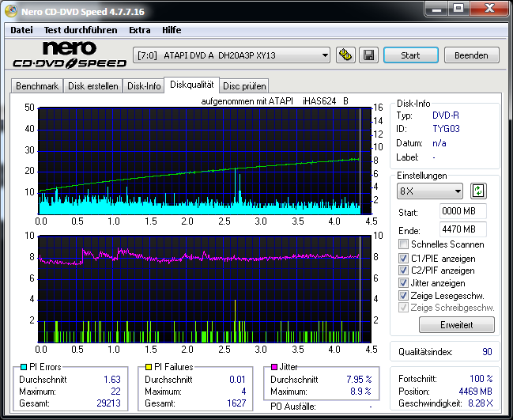513x420 pixels.
Task: Click the PO Ausfälle label
Action: pyautogui.click(x=292, y=407)
